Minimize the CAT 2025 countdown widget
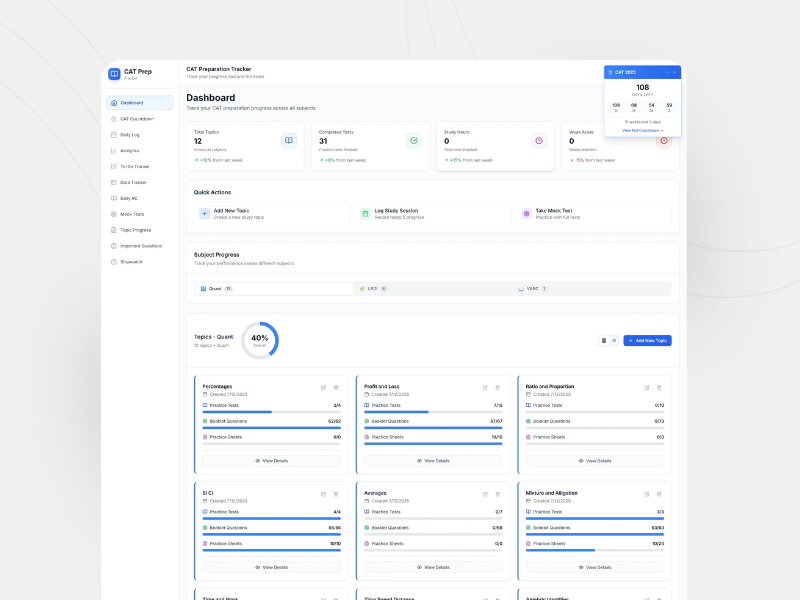Image resolution: width=800 pixels, height=600 pixels. 667,72
